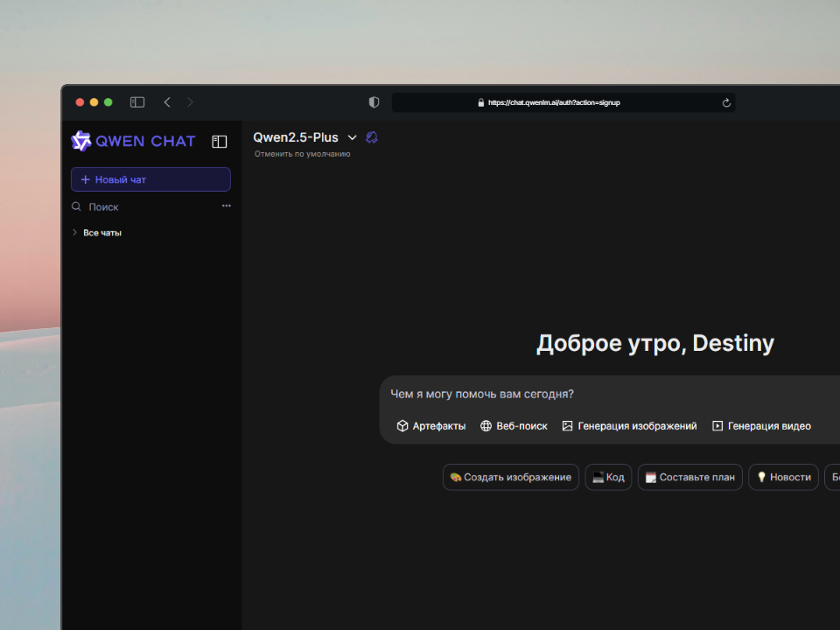Enable Веб-поиск mode
Image resolution: width=840 pixels, height=630 pixels.
click(514, 426)
